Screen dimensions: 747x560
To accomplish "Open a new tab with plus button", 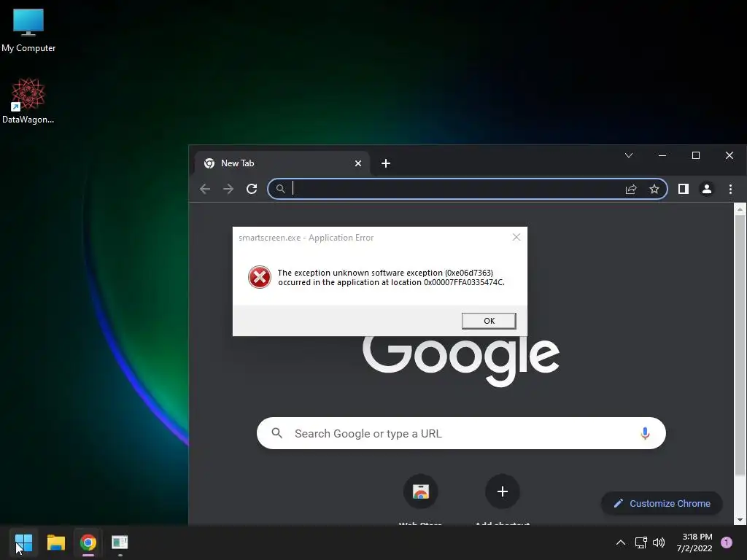I will [386, 163].
